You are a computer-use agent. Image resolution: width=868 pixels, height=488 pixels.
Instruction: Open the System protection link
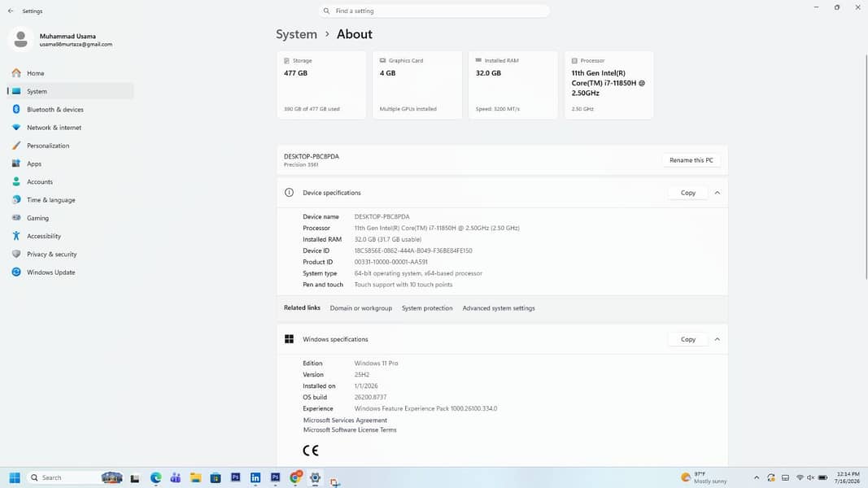[427, 308]
